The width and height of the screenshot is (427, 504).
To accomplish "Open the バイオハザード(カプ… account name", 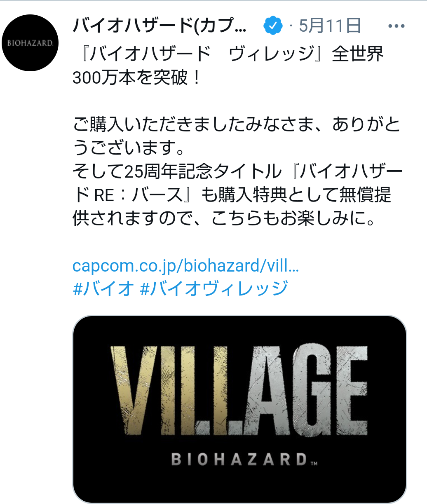I will [x=160, y=26].
